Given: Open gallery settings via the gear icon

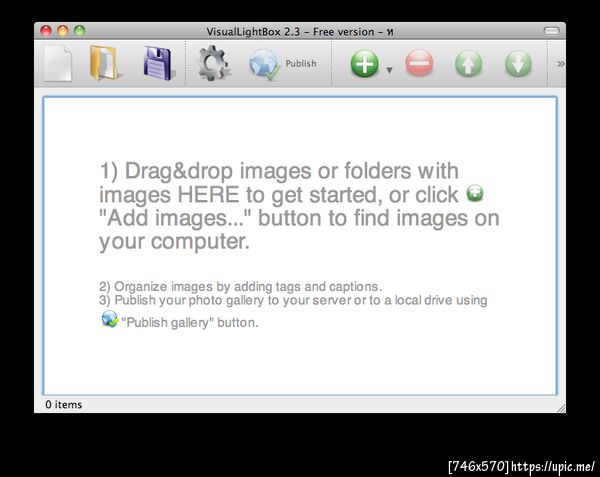Looking at the screenshot, I should [x=213, y=63].
